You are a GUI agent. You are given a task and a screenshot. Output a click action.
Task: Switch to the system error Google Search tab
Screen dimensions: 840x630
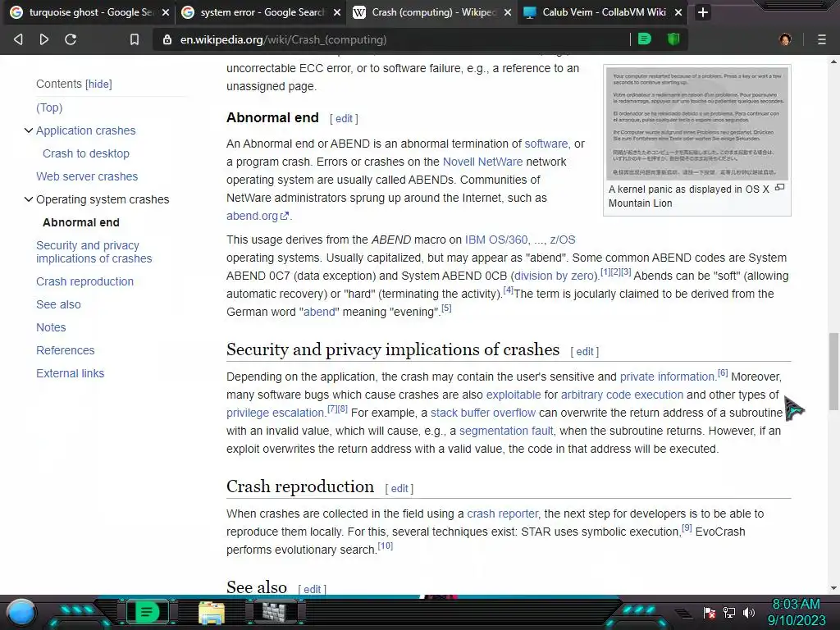pyautogui.click(x=261, y=12)
